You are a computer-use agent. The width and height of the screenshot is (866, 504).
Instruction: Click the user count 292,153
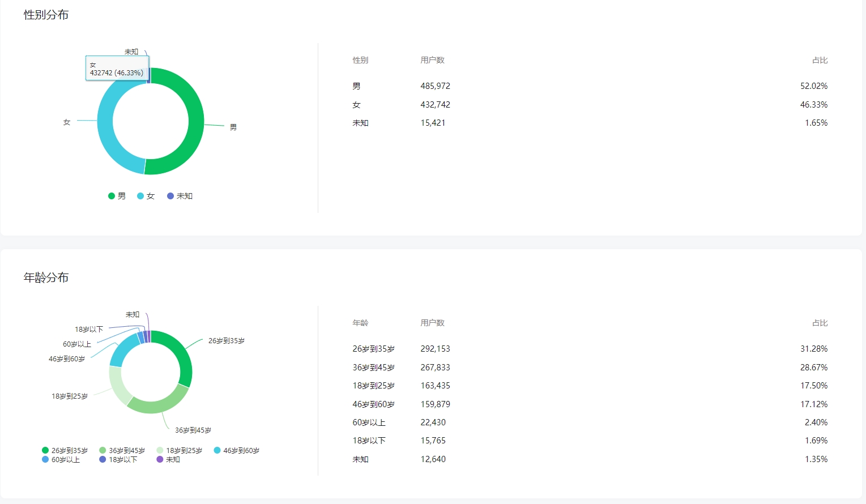pyautogui.click(x=435, y=349)
